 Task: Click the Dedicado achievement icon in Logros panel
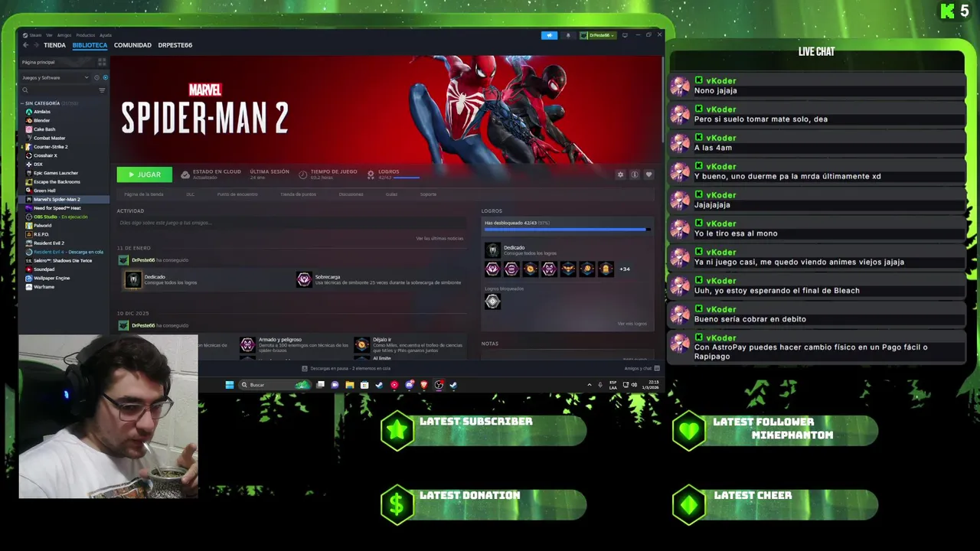tap(492, 249)
